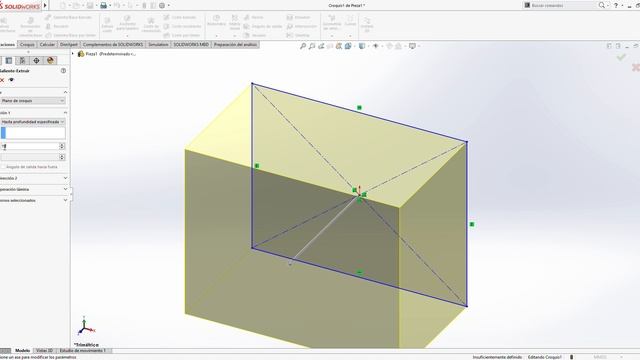
Task: Click the 'Editando Croquis1' status bar text
Action: click(x=544, y=357)
